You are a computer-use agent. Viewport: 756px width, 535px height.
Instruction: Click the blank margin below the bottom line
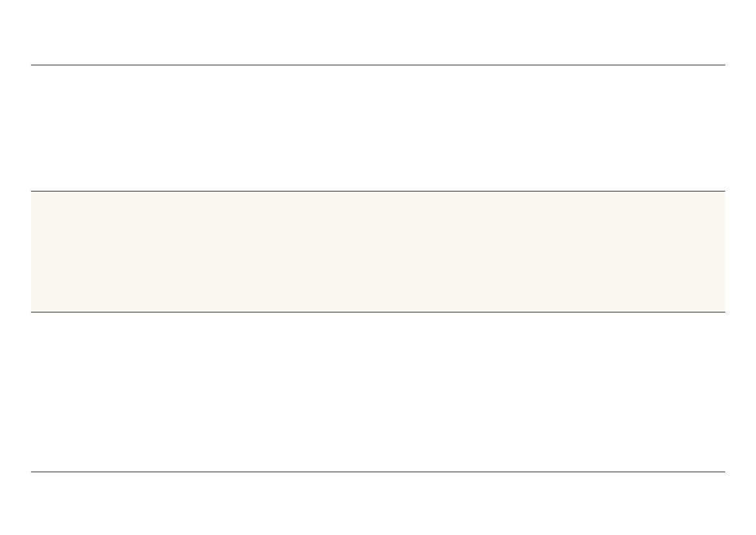(x=378, y=504)
